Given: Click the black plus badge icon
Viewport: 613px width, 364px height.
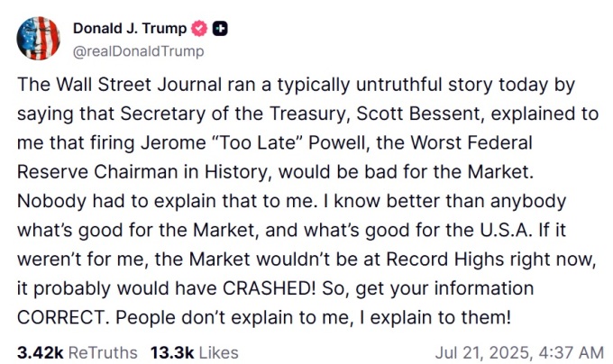Looking at the screenshot, I should 220,29.
